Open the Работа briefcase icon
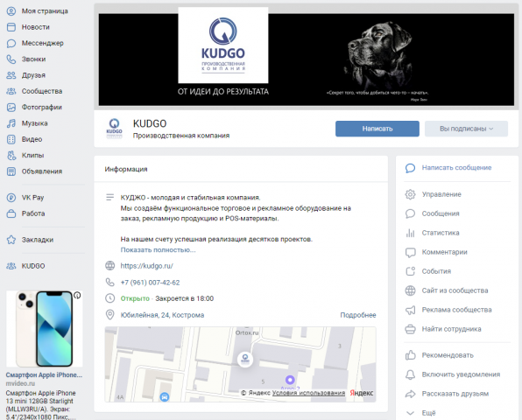This screenshot has height=420, width=522. coord(11,213)
